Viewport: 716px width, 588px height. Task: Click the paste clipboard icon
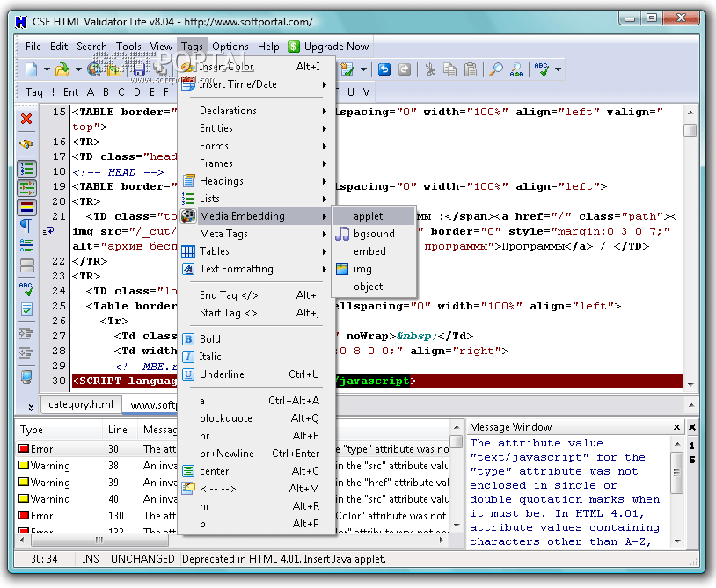pyautogui.click(x=471, y=69)
